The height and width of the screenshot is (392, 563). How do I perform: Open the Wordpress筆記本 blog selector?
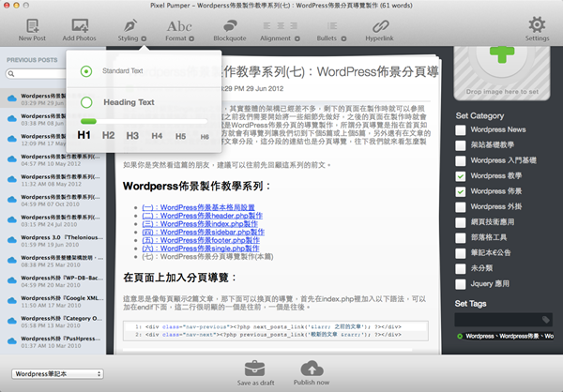pos(57,374)
